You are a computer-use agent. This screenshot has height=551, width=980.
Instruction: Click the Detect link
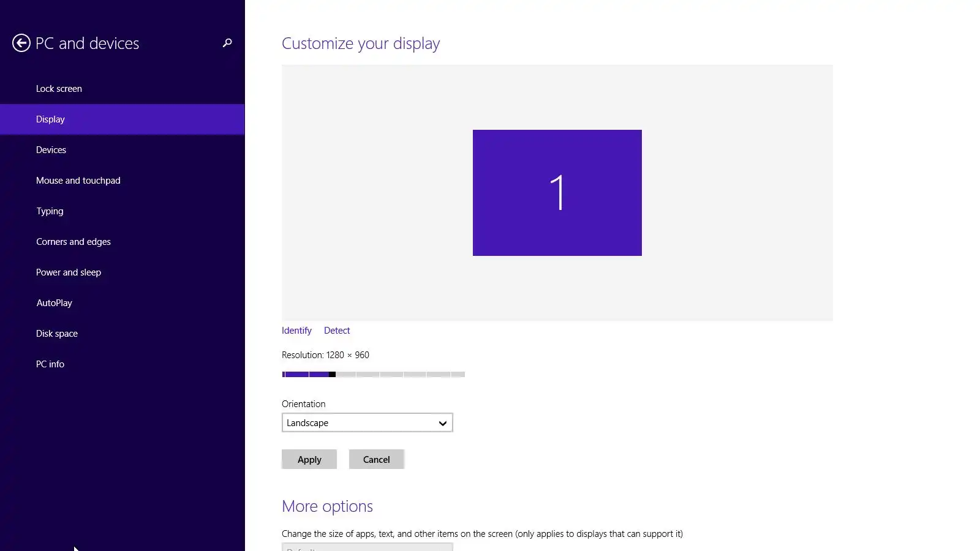(337, 331)
